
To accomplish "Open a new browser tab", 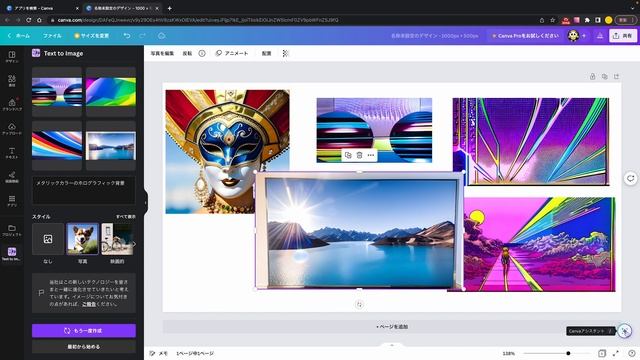I will coord(169,8).
